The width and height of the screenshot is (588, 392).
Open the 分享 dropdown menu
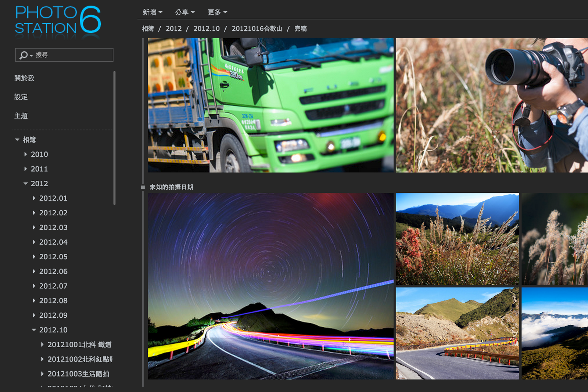pos(185,12)
